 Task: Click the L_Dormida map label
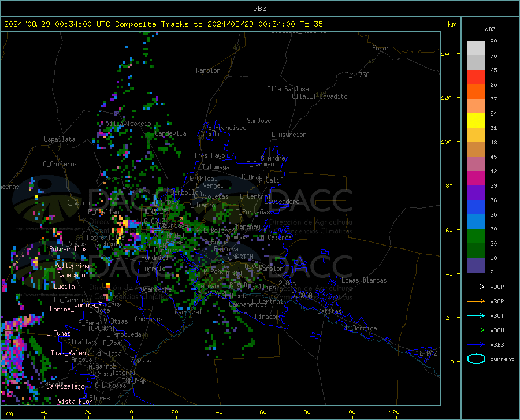point(361,328)
